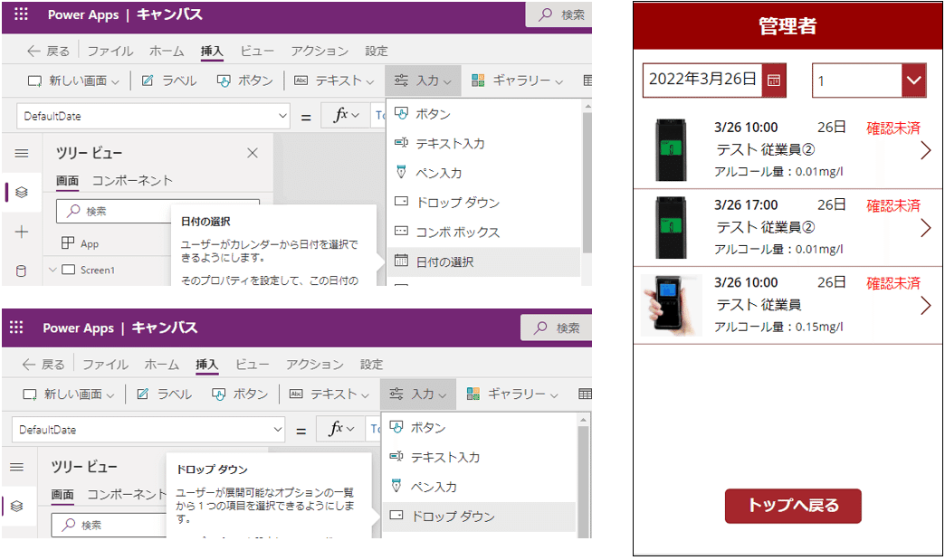Insert ボタン from top window toolbar
945x560 pixels.
point(244,81)
